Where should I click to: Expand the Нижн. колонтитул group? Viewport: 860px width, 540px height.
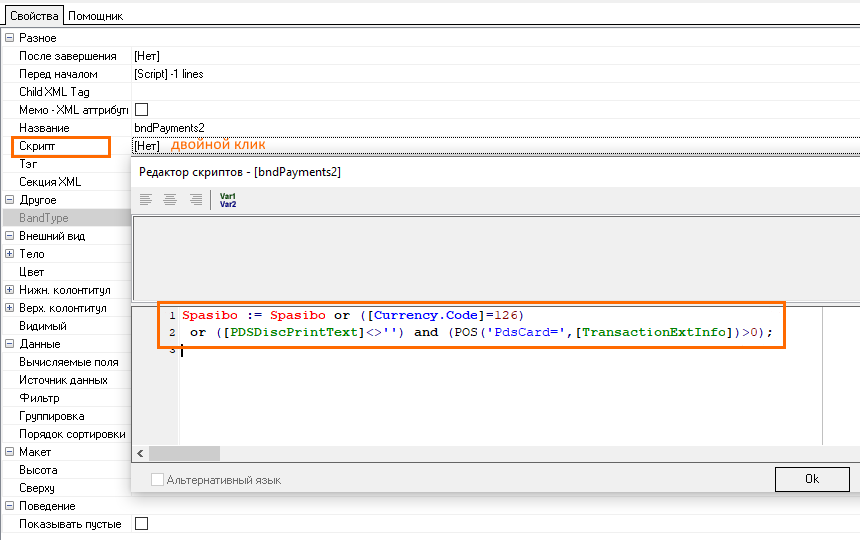9,290
